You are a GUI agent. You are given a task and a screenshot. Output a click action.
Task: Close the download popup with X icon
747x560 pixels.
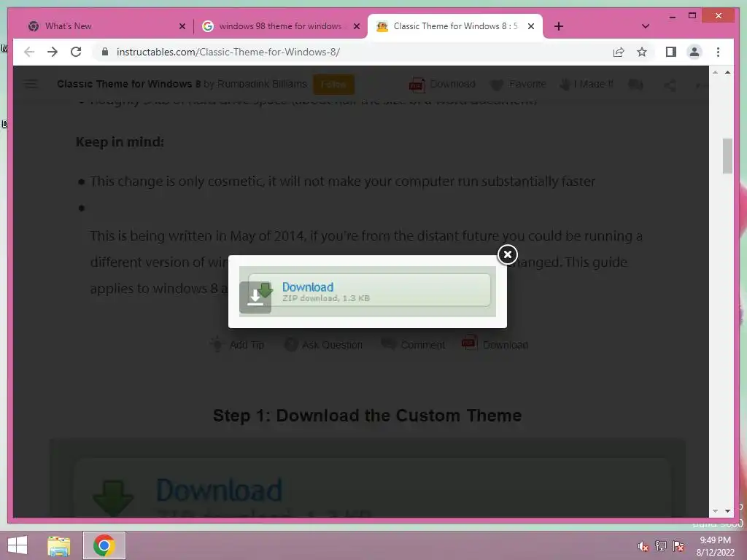click(x=508, y=254)
